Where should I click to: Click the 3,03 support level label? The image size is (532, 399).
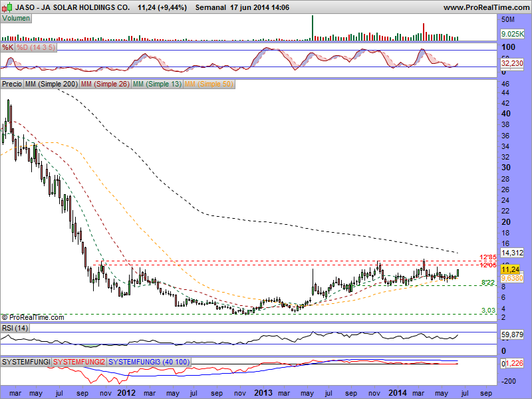click(488, 310)
